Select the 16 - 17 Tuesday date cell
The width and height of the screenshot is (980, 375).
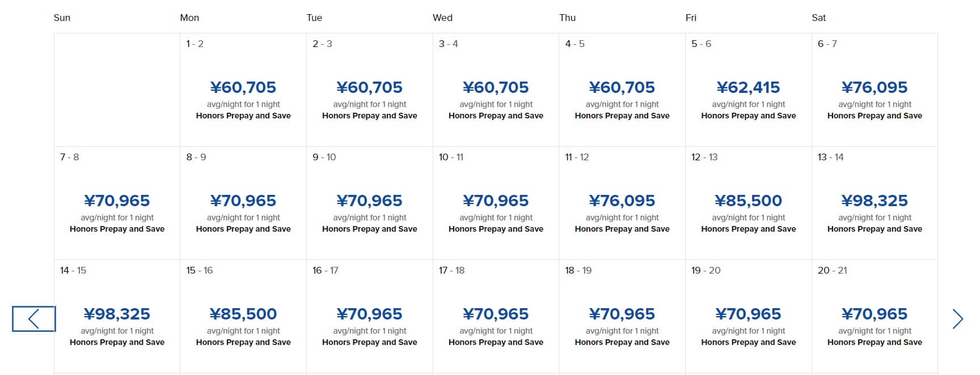click(x=369, y=316)
